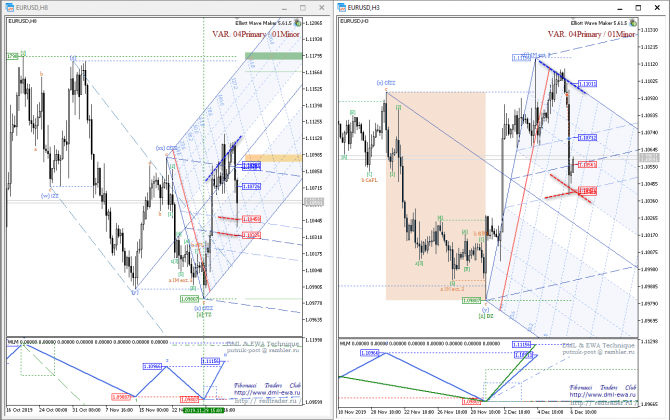This screenshot has width=670, height=420.
Task: Click the red 1.09805 label in H3 indicator panel
Action: click(x=472, y=402)
